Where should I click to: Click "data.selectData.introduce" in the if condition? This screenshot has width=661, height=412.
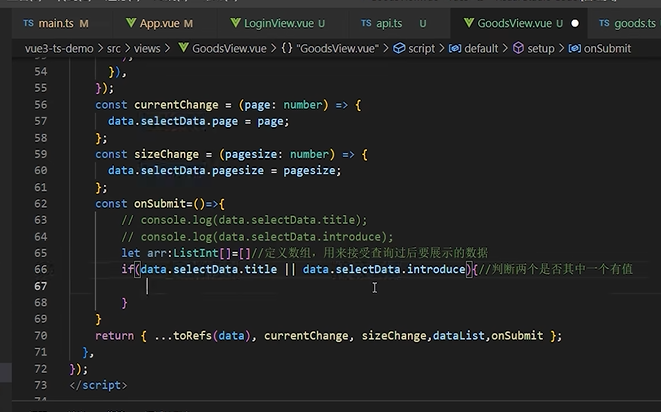(x=384, y=269)
